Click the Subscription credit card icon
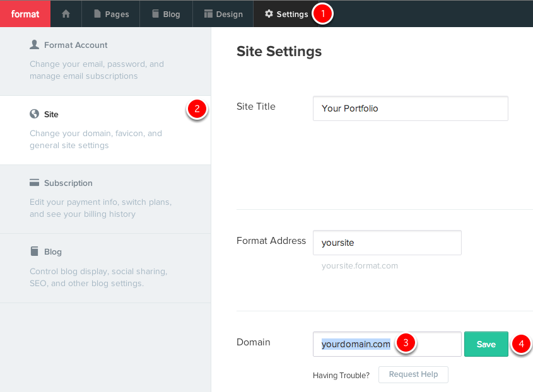The image size is (533, 392). coord(34,182)
